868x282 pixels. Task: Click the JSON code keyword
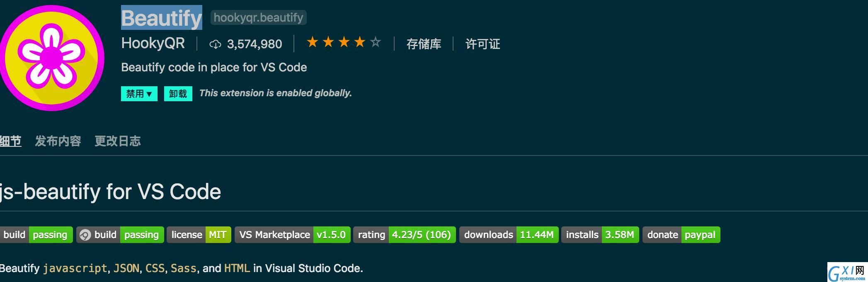click(126, 268)
